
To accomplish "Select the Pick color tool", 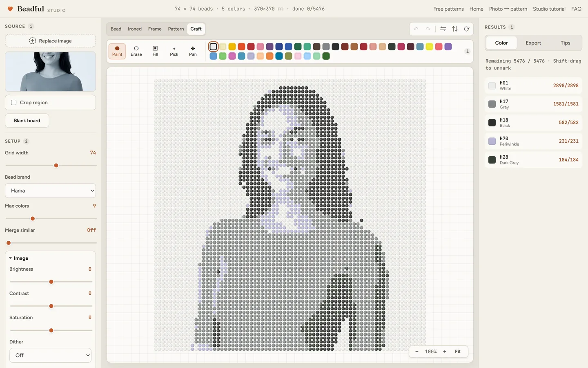I will coord(174,51).
